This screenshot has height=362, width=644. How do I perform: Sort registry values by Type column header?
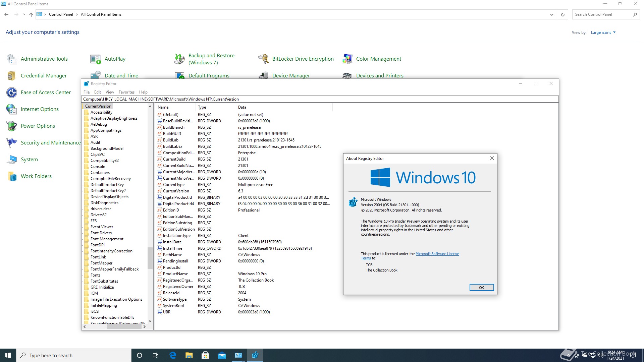tap(216, 107)
